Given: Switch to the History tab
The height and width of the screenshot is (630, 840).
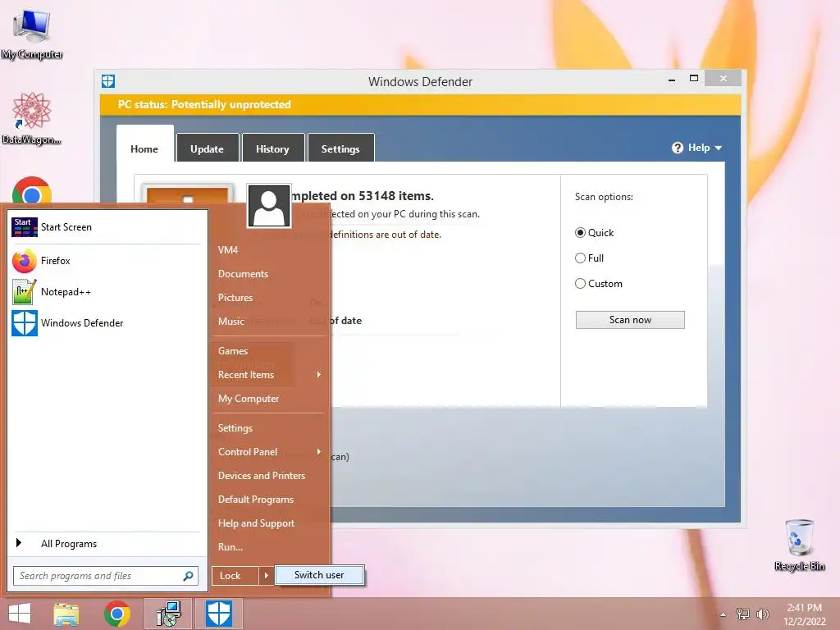Looking at the screenshot, I should (x=272, y=148).
